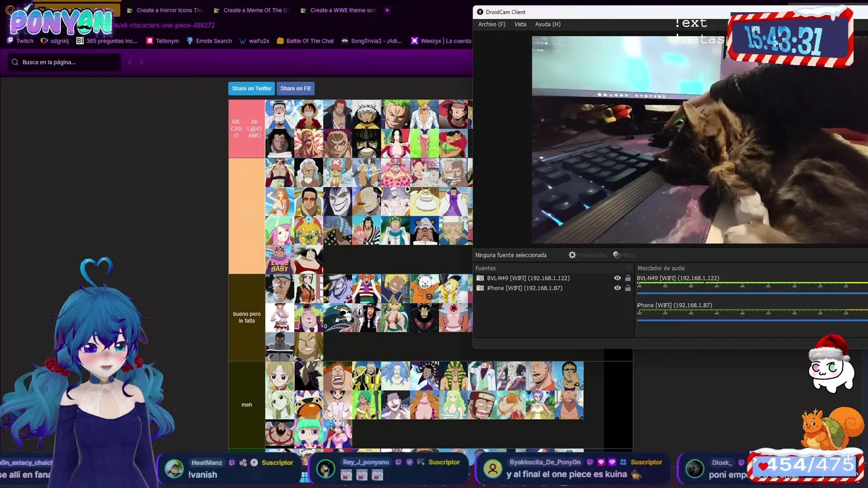Image resolution: width=868 pixels, height=488 pixels.
Task: Adjust iPhone [WIFI] audio volume slider
Action: click(752, 320)
